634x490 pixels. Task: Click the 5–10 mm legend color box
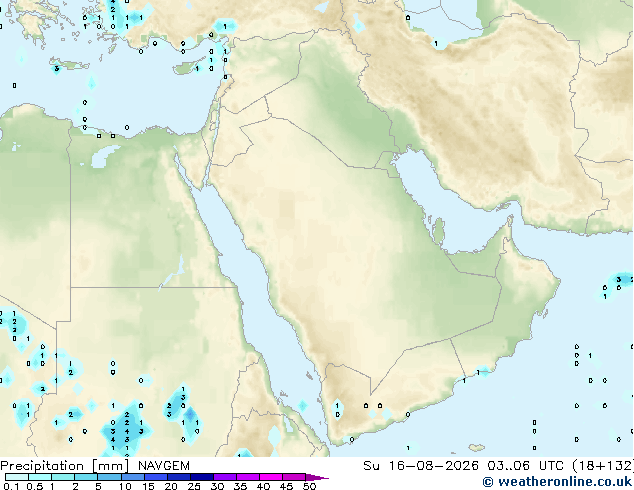110,477
